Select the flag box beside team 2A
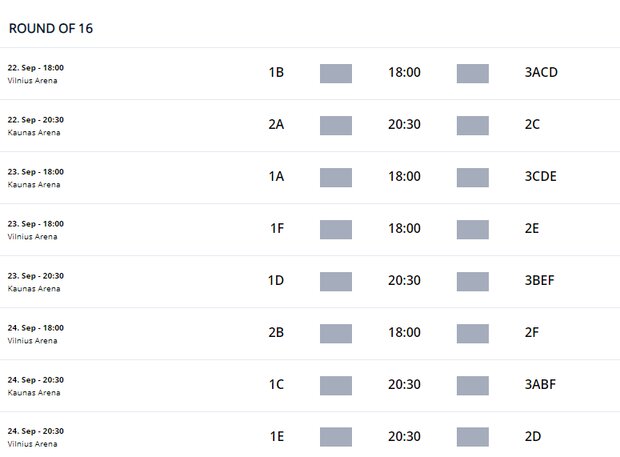 335,125
